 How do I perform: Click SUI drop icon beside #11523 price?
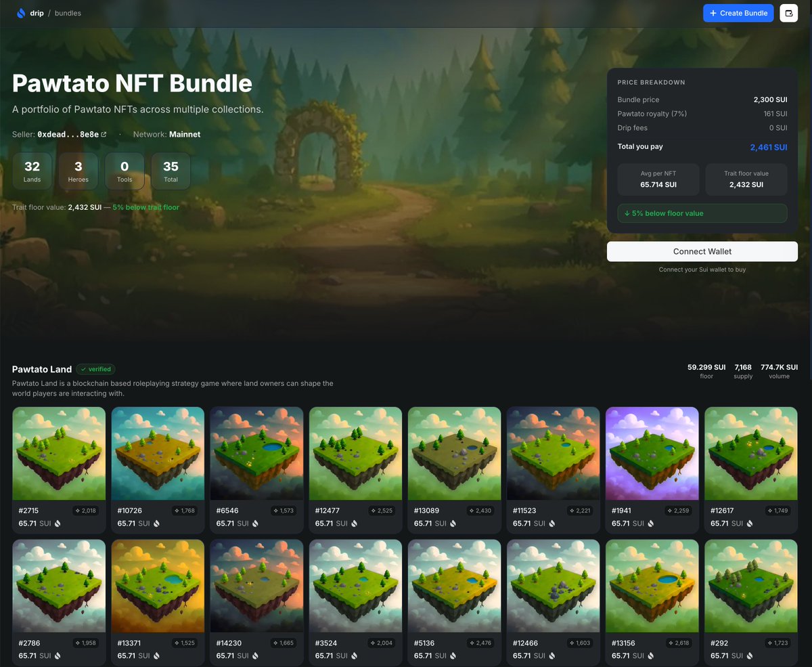click(x=551, y=523)
